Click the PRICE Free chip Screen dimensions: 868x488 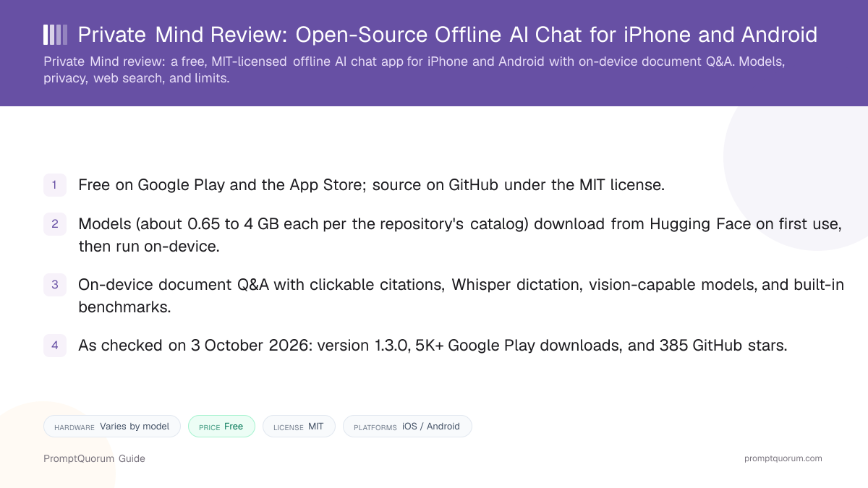click(221, 427)
